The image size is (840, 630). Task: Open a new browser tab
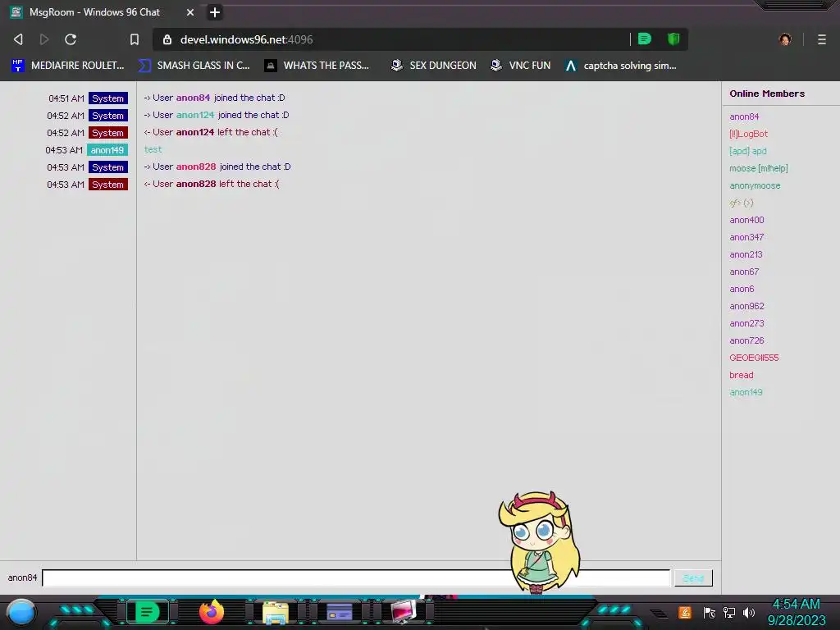tap(215, 11)
